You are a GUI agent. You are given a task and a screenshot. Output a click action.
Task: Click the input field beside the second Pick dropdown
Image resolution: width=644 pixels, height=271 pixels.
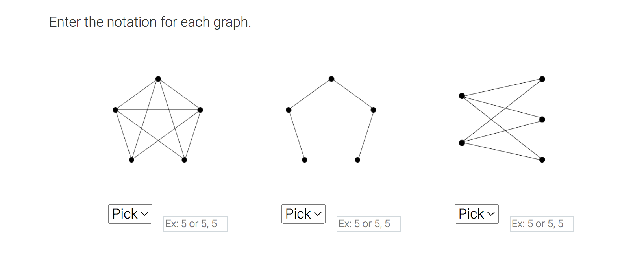(368, 224)
